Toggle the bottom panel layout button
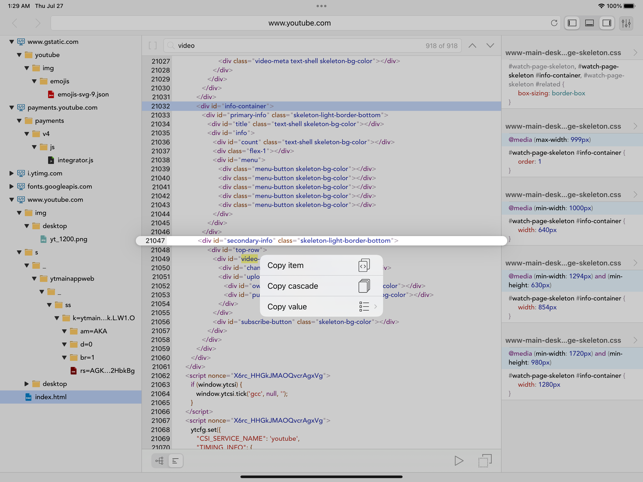The width and height of the screenshot is (643, 482). (x=589, y=23)
